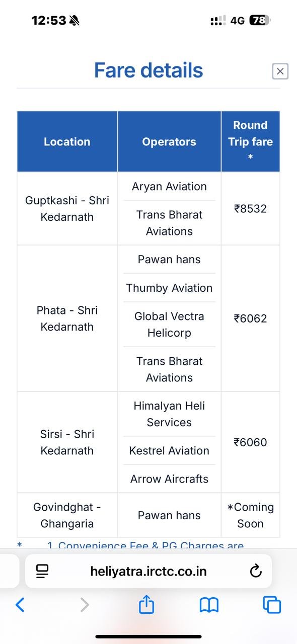Tap the ₹6062 fare cell
The width and height of the screenshot is (297, 644).
click(x=250, y=318)
